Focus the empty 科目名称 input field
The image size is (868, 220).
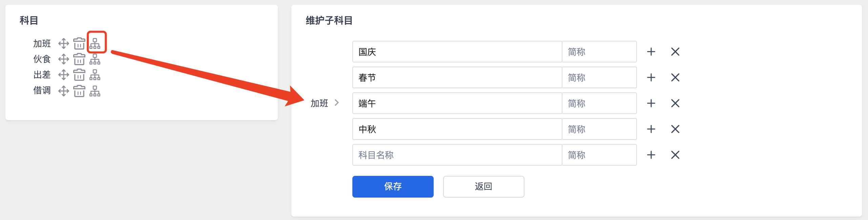click(457, 155)
